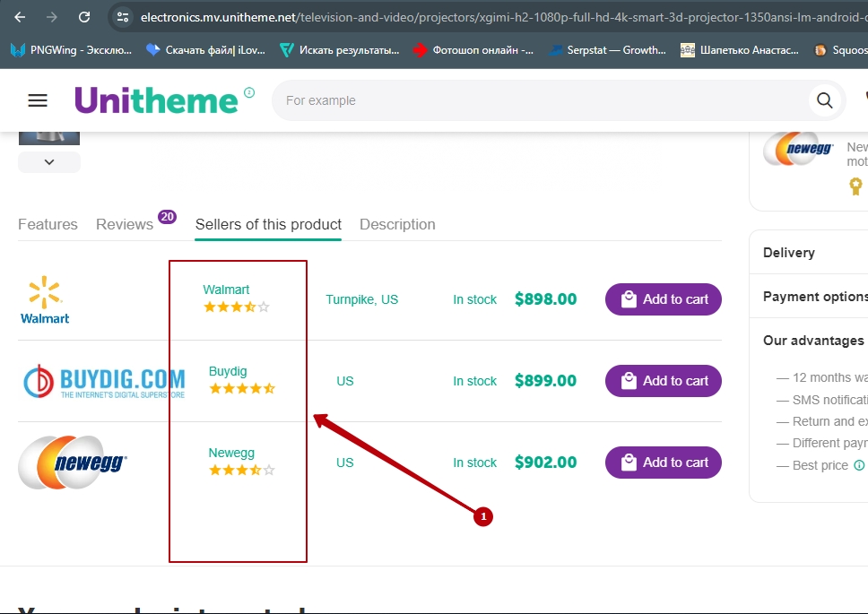Screen dimensions: 868x614
Task: Go back using the browser back arrow
Action: [x=20, y=17]
